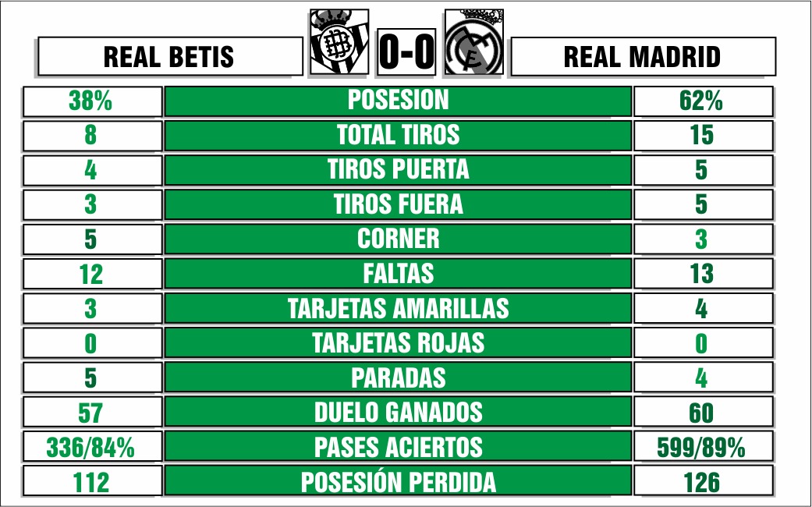
Task: Click the TIROS FUERA label
Action: 398,204
